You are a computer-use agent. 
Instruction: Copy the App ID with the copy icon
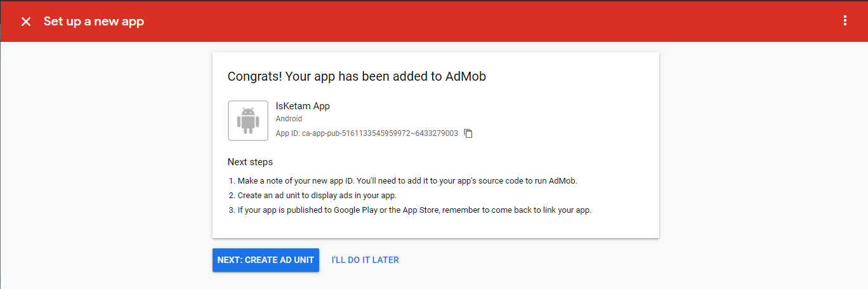click(x=468, y=133)
